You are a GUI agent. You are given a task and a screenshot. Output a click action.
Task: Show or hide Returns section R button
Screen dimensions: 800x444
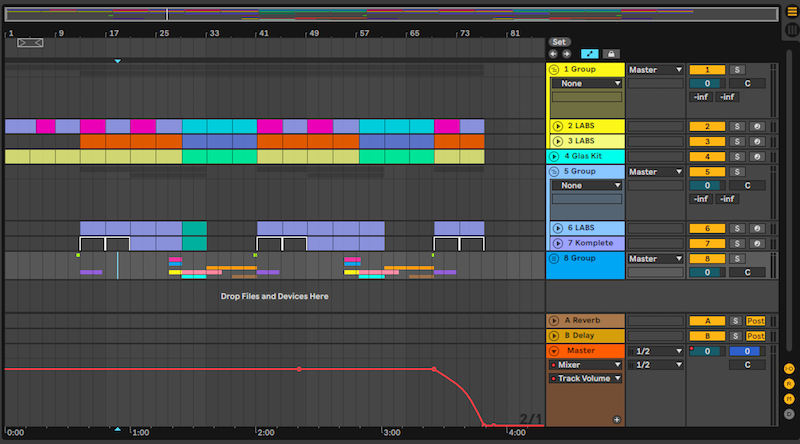pos(789,384)
